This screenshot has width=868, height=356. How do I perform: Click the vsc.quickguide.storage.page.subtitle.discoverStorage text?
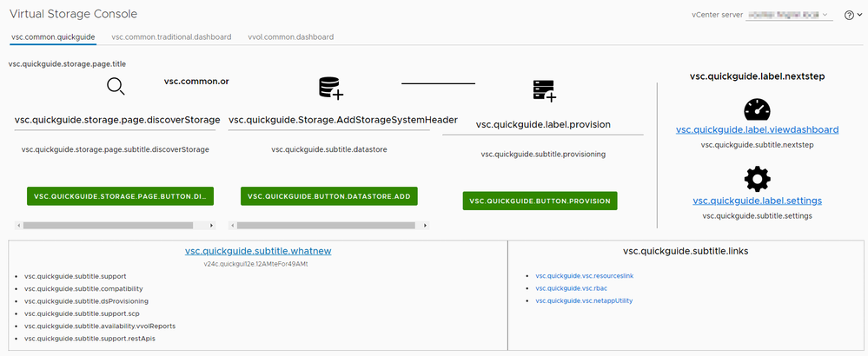click(116, 149)
